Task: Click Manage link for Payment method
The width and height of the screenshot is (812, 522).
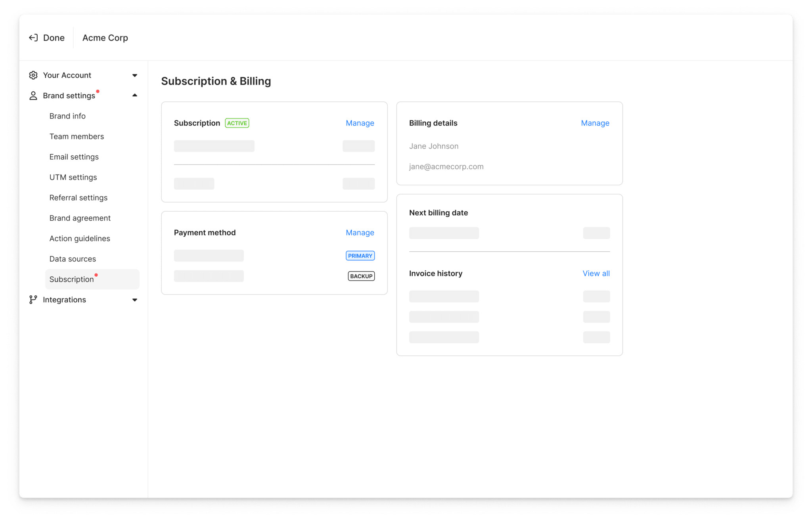Action: (360, 233)
